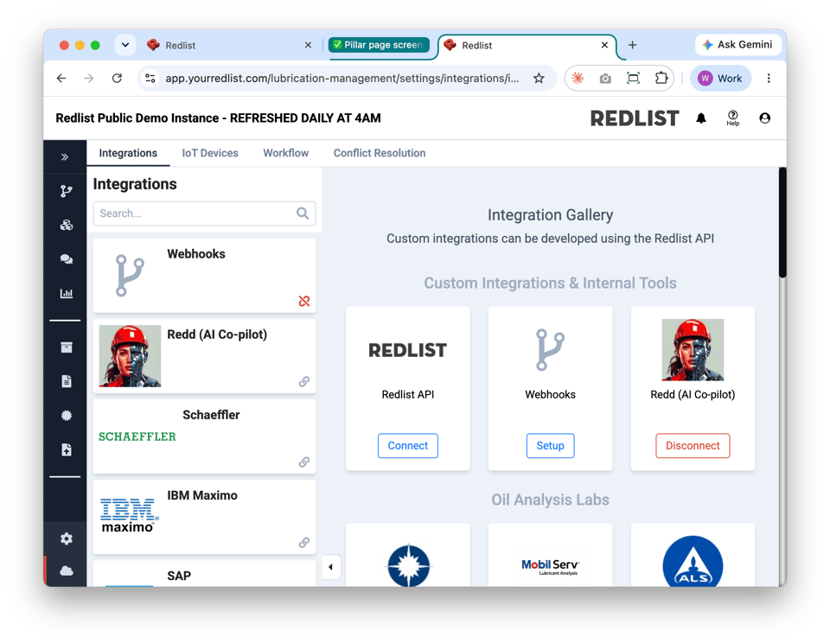Image resolution: width=830 pixels, height=644 pixels.
Task: Disconnect the Redd (AI Co-pilot) integration
Action: 693,445
